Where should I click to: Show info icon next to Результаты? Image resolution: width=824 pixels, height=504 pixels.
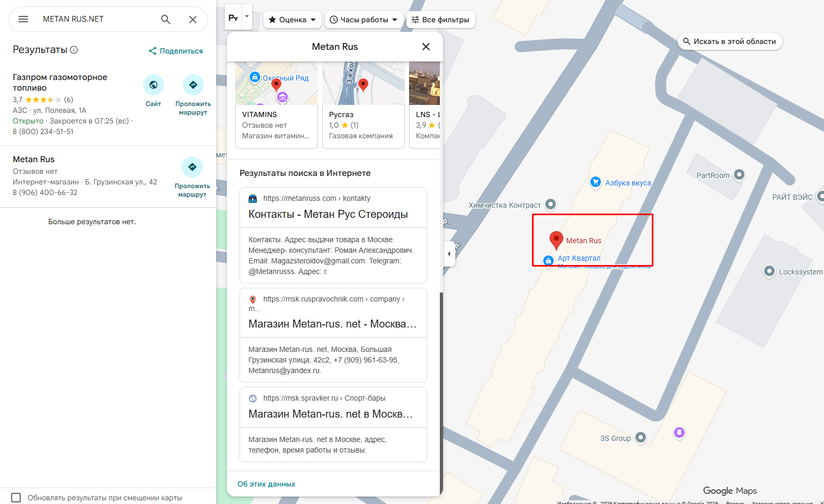74,50
